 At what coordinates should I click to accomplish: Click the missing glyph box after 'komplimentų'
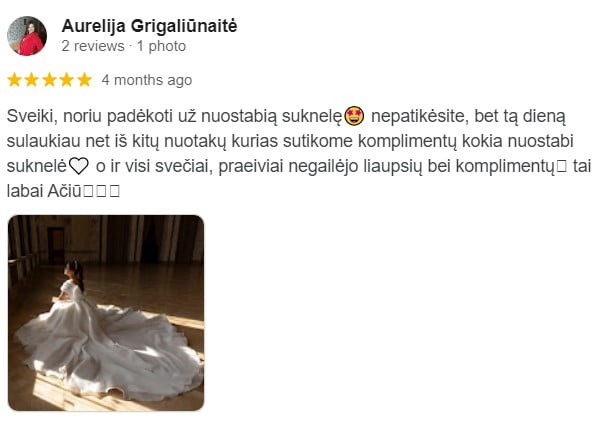[x=562, y=167]
